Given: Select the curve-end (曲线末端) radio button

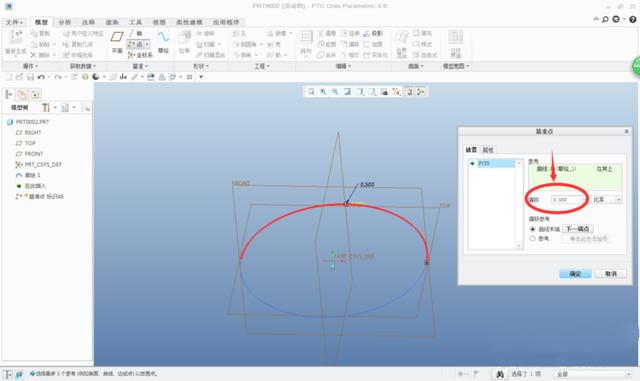Looking at the screenshot, I should tap(532, 229).
